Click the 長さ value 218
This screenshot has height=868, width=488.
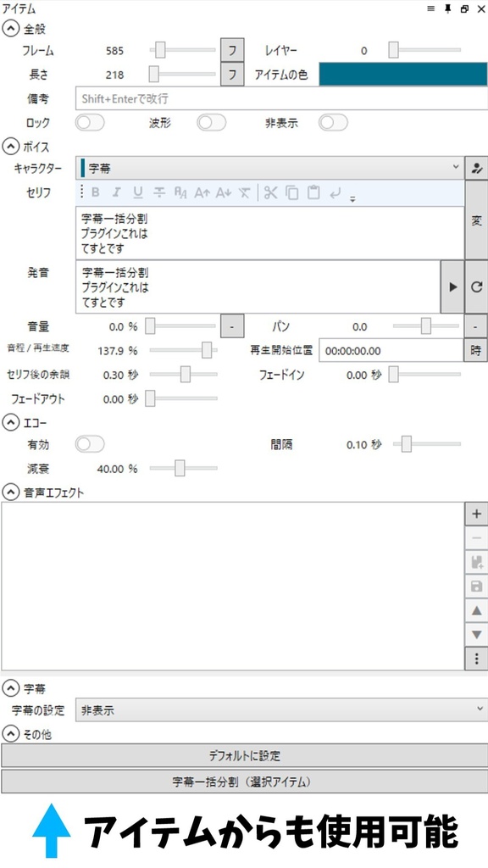[x=114, y=75]
